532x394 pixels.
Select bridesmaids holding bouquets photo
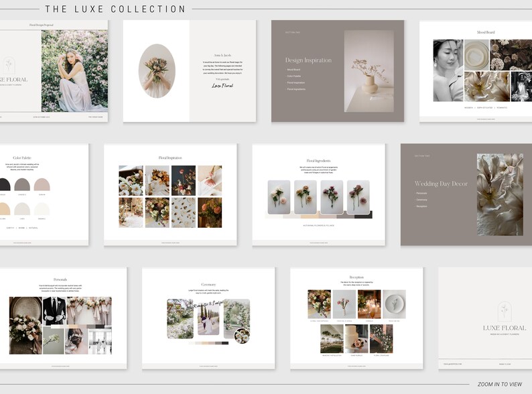[89, 311]
